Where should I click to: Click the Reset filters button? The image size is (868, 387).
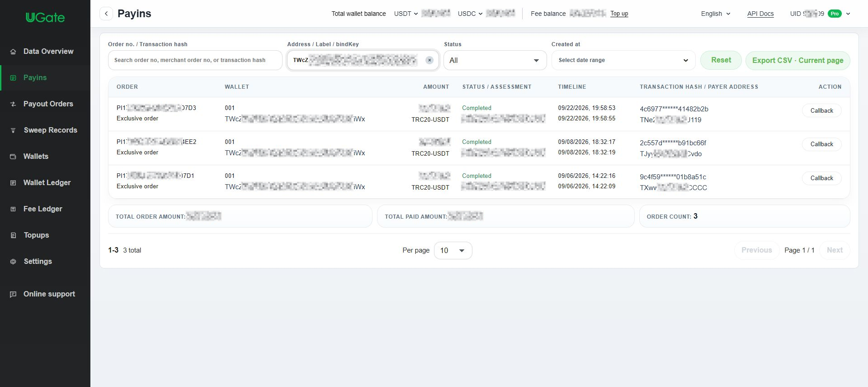coord(721,60)
